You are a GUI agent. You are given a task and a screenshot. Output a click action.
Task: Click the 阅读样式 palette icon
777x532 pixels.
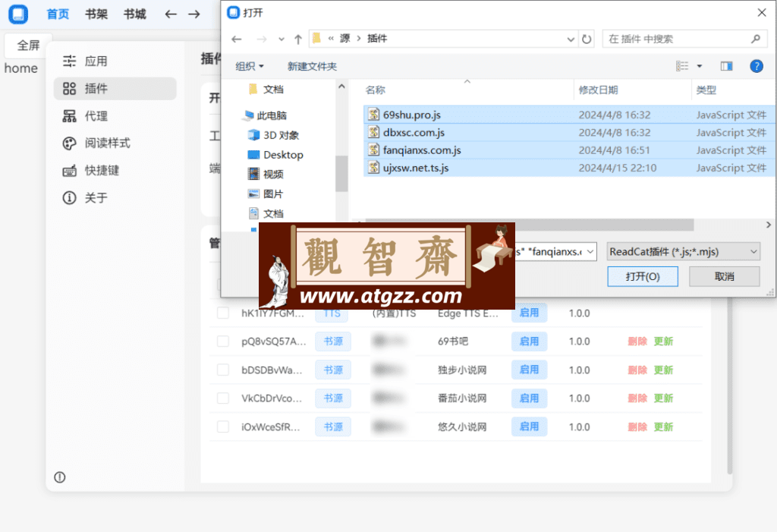click(69, 143)
